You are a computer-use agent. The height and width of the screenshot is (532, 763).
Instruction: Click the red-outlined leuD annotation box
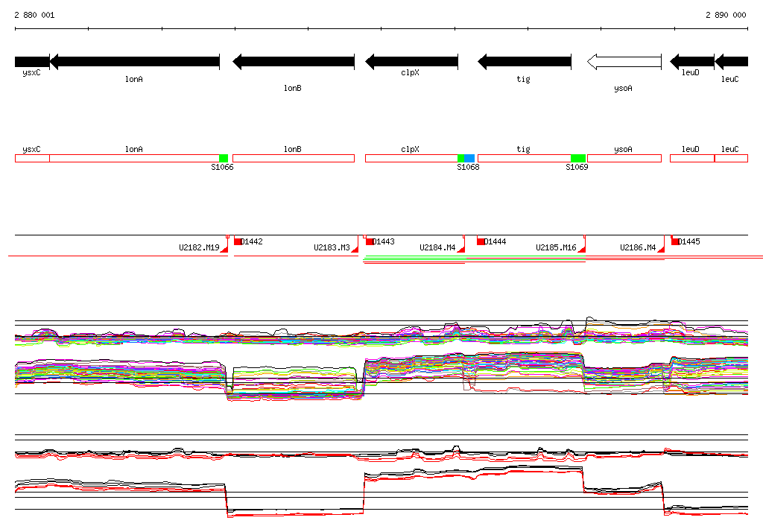(x=692, y=158)
